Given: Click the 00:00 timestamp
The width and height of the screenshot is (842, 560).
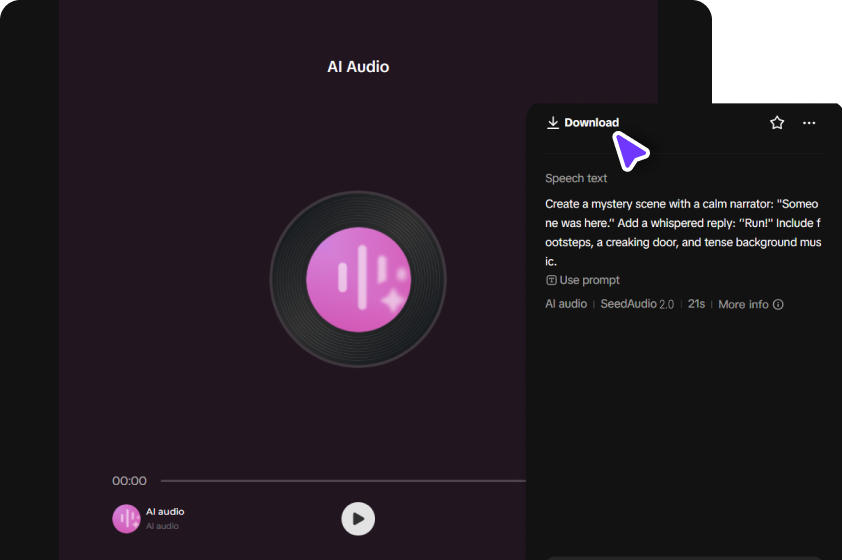Looking at the screenshot, I should tap(129, 481).
